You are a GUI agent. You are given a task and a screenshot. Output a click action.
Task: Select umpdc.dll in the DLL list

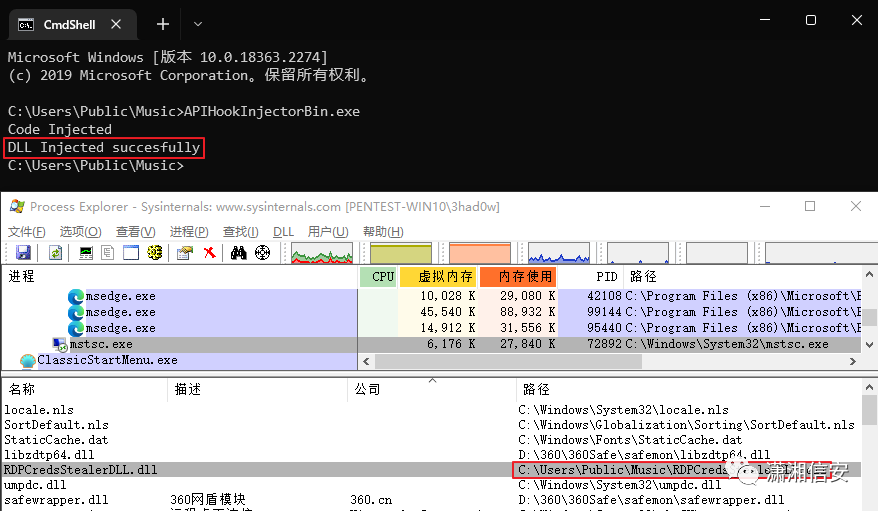click(431, 485)
